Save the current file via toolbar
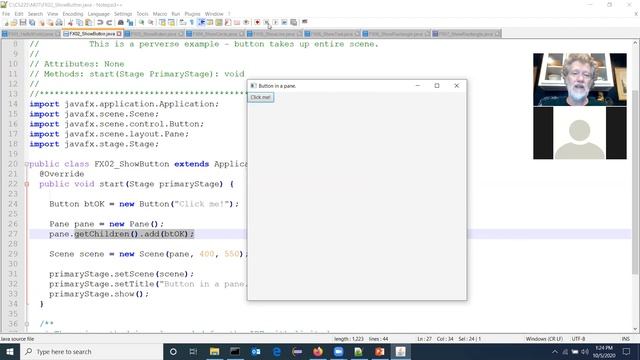This screenshot has width=640, height=360. pos(23,22)
